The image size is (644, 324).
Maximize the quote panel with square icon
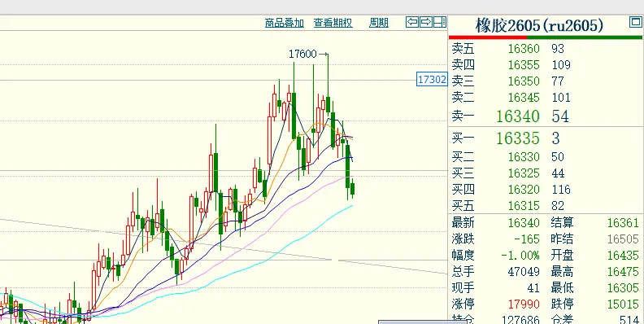635,22
